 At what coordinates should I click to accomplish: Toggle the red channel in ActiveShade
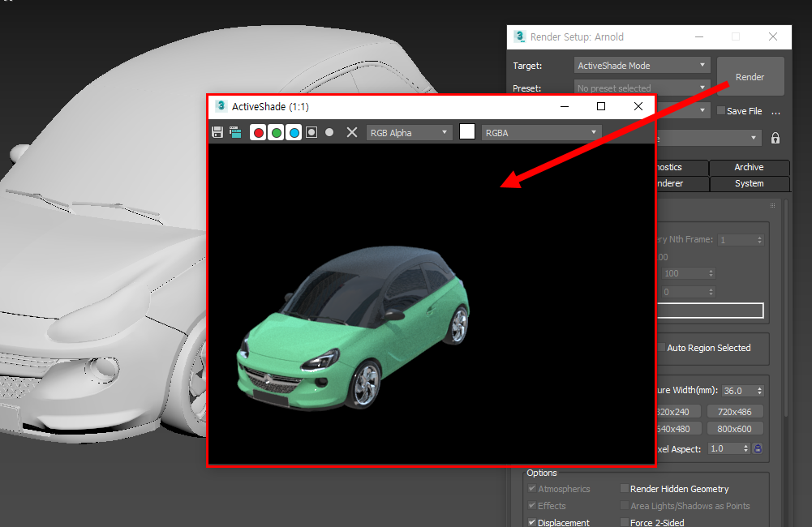tap(259, 133)
